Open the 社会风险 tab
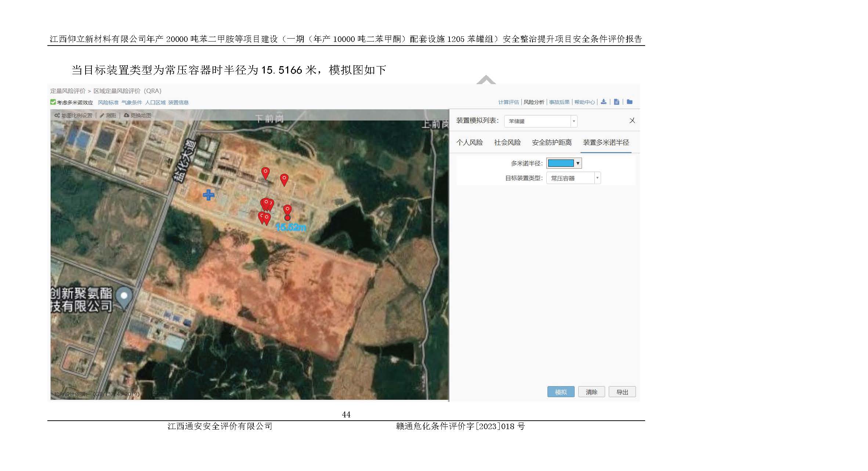The height and width of the screenshot is (471, 868). [x=507, y=143]
